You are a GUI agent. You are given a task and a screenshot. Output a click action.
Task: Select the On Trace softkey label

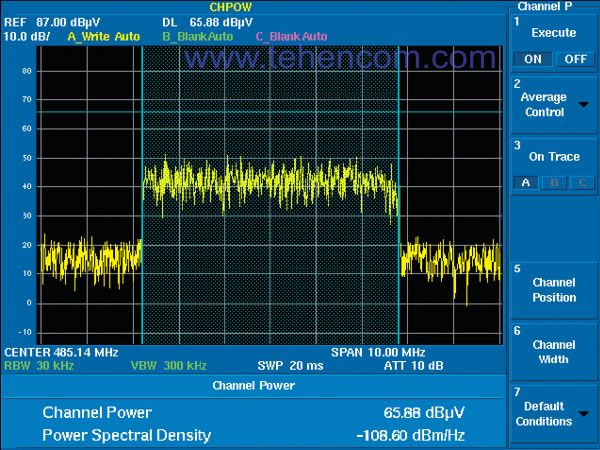click(554, 157)
